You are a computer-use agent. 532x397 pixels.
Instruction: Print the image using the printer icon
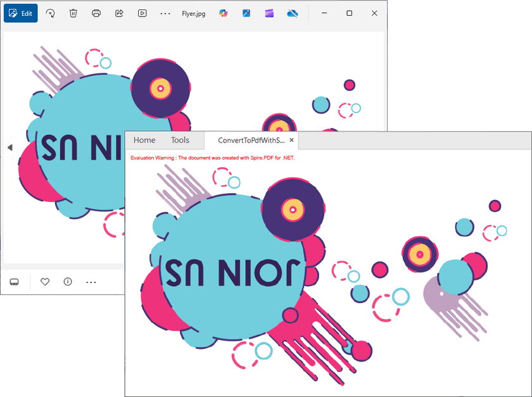96,13
